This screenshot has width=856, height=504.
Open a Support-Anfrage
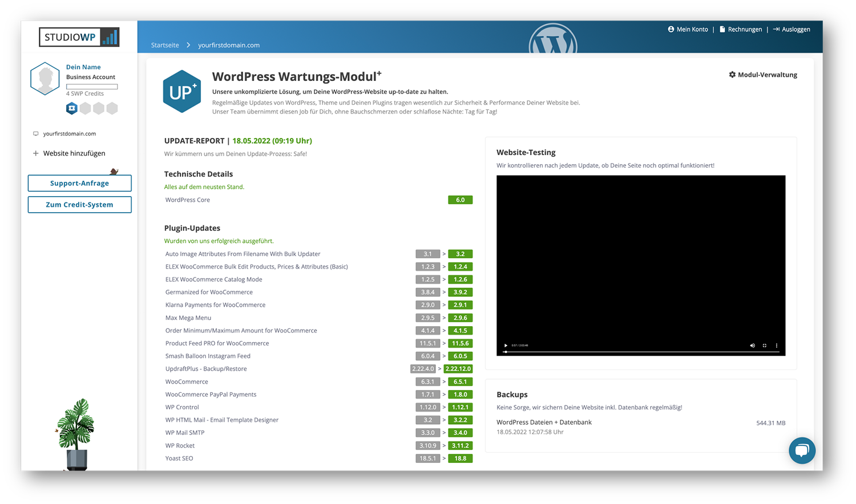pyautogui.click(x=79, y=184)
